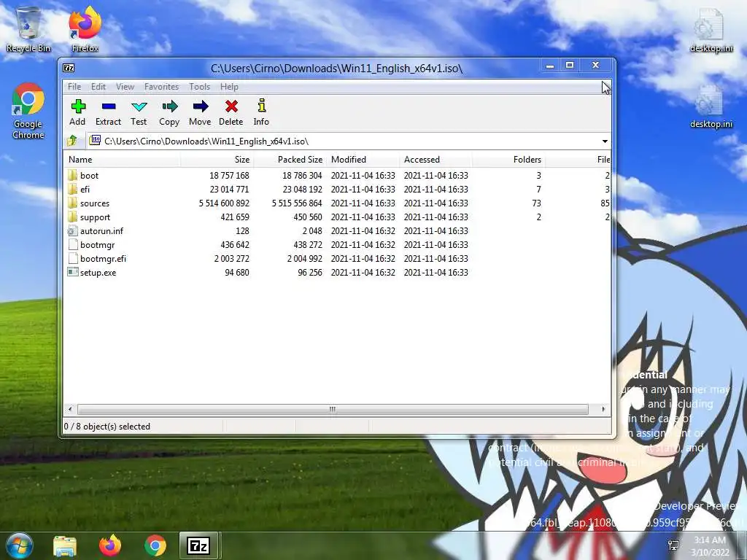Launch Chrome from the taskbar

[155, 545]
